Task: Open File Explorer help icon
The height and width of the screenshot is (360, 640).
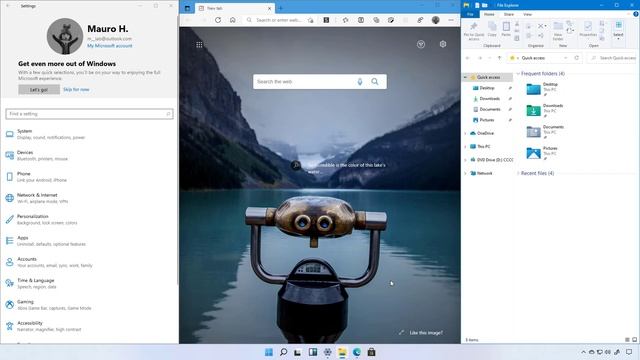Action: point(636,14)
